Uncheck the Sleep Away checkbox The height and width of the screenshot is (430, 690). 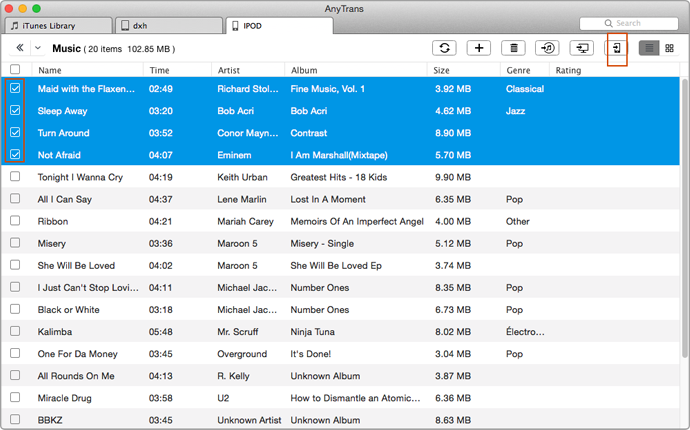(x=15, y=110)
